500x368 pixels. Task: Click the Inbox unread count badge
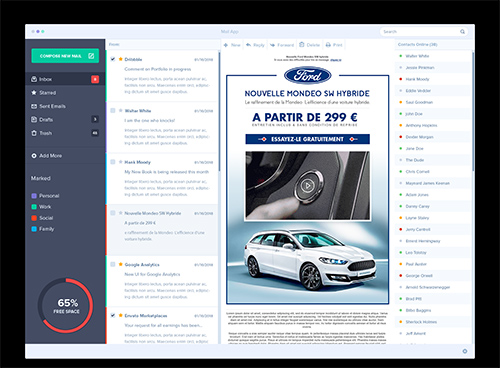coord(95,79)
